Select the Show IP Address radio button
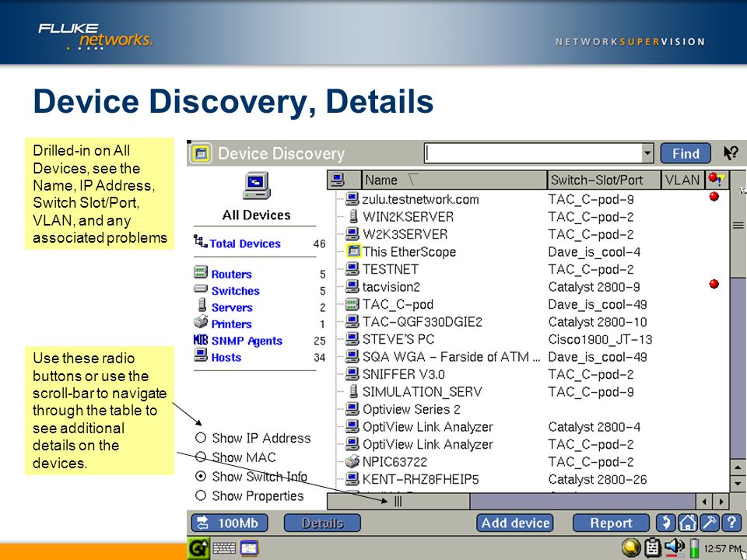Image resolution: width=747 pixels, height=560 pixels. pyautogui.click(x=201, y=438)
